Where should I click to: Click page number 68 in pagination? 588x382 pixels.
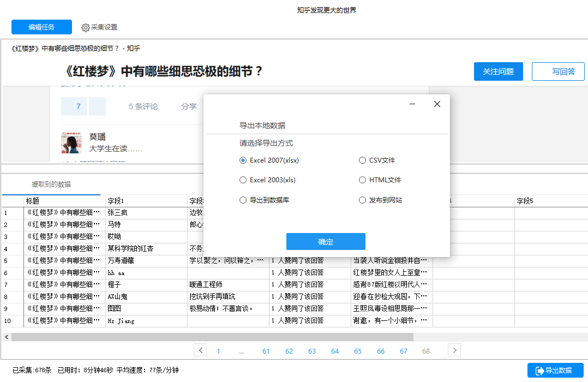point(426,351)
